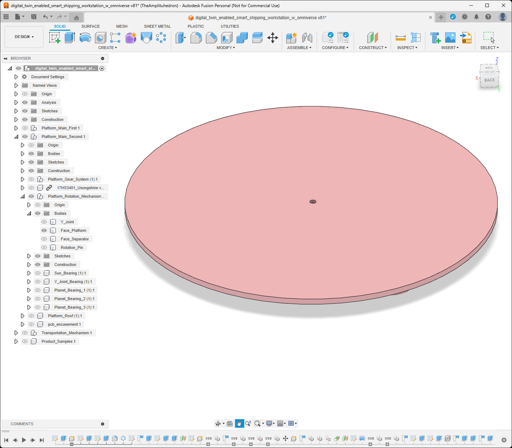Select the Fillet tool in Modify
The height and width of the screenshot is (448, 512).
point(196,38)
